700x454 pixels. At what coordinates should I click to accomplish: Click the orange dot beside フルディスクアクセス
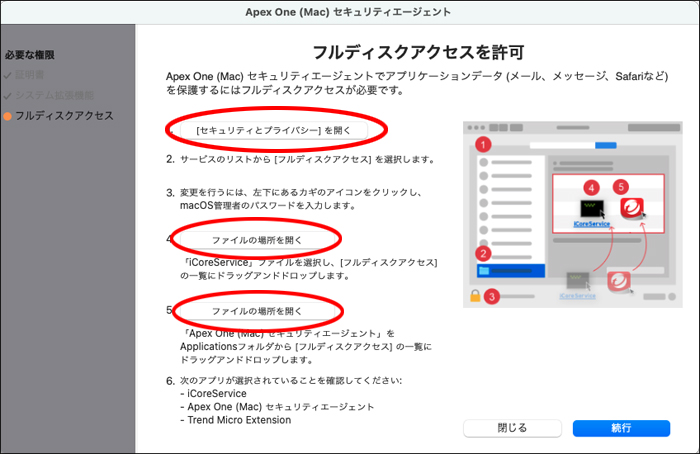pyautogui.click(x=8, y=117)
